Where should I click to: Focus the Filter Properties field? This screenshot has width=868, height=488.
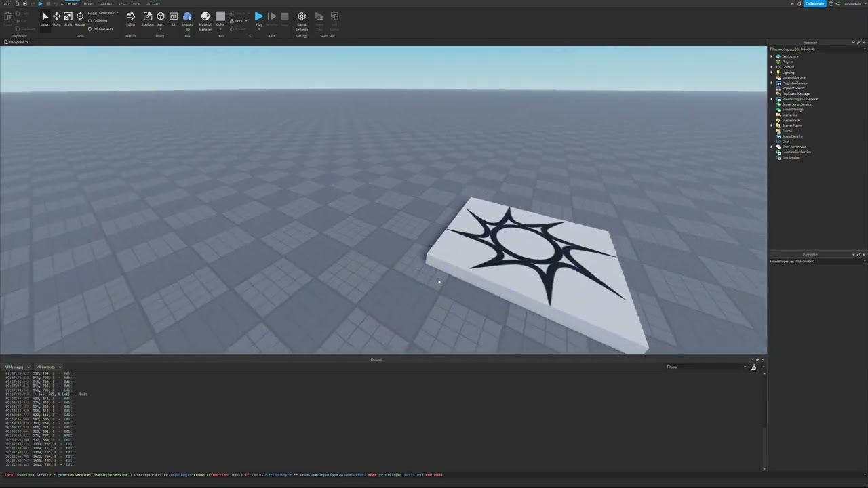(817, 261)
